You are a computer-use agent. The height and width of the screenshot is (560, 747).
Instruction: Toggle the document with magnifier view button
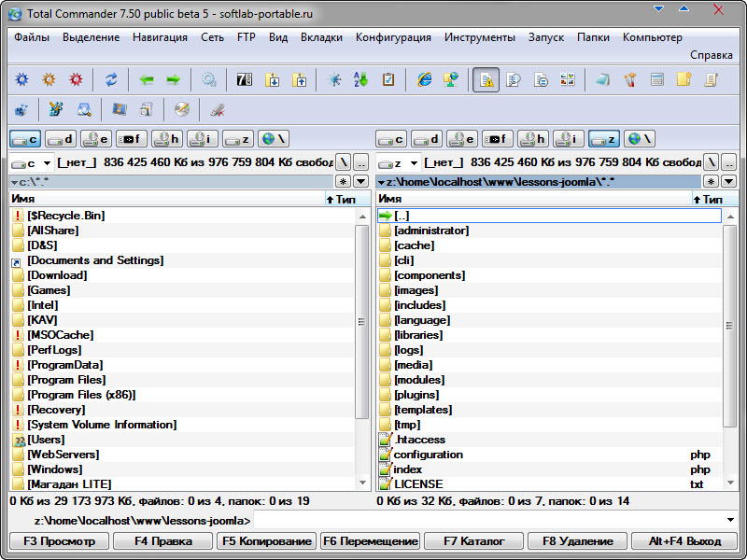tap(513, 79)
